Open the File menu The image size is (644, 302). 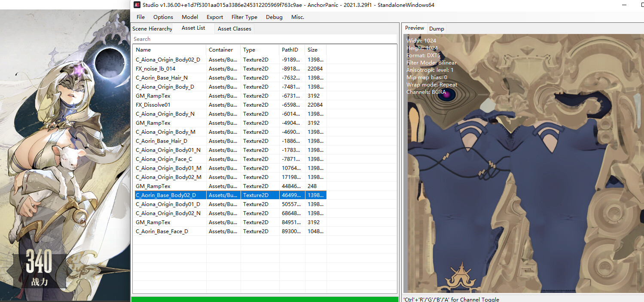[140, 17]
